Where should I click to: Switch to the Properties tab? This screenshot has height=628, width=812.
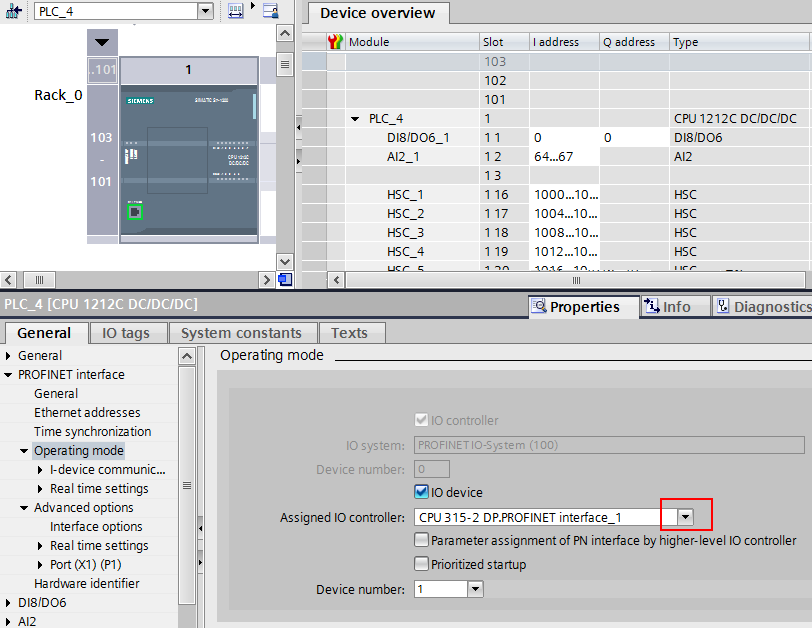584,307
